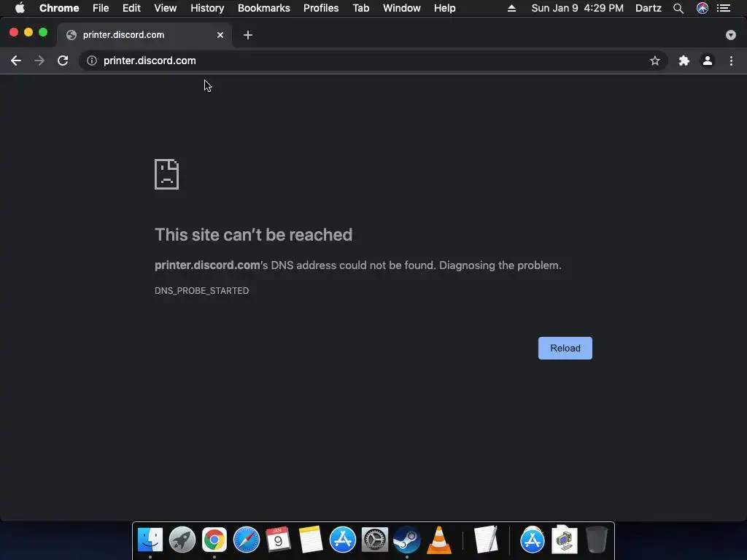Open Notes app in Dock
The image size is (747, 560).
tap(311, 540)
